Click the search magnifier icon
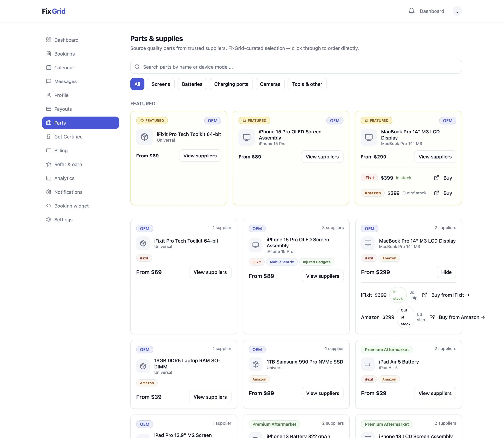The image size is (504, 438). [x=137, y=67]
